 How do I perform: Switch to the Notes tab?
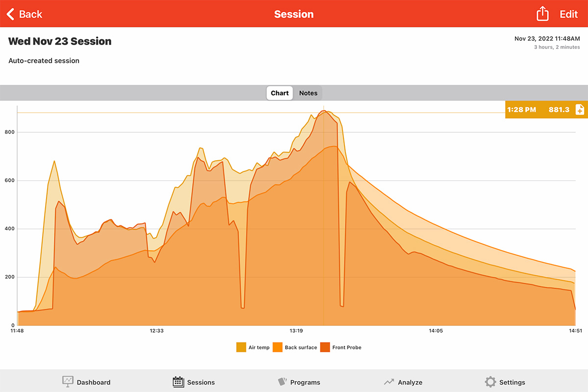point(308,93)
